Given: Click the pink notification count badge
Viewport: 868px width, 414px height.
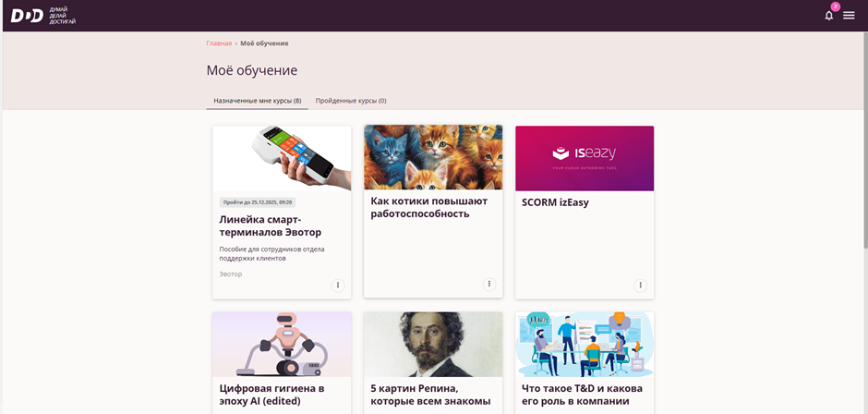Looking at the screenshot, I should click(836, 6).
